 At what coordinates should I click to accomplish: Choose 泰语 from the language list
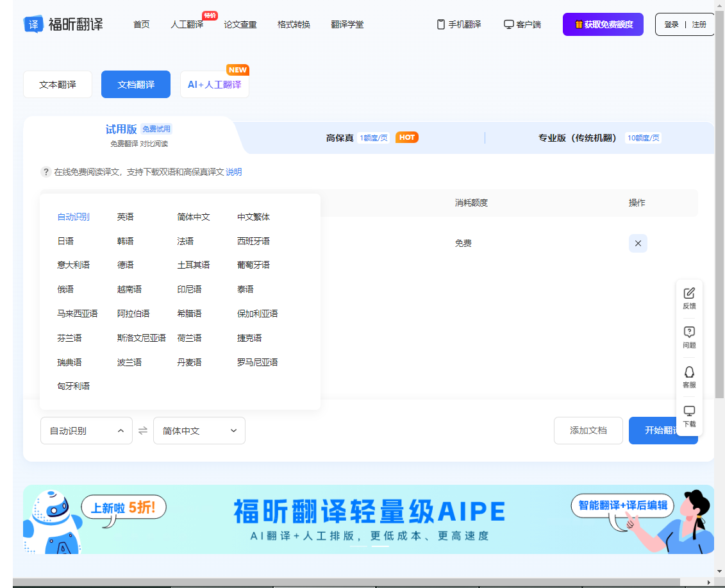coord(246,290)
